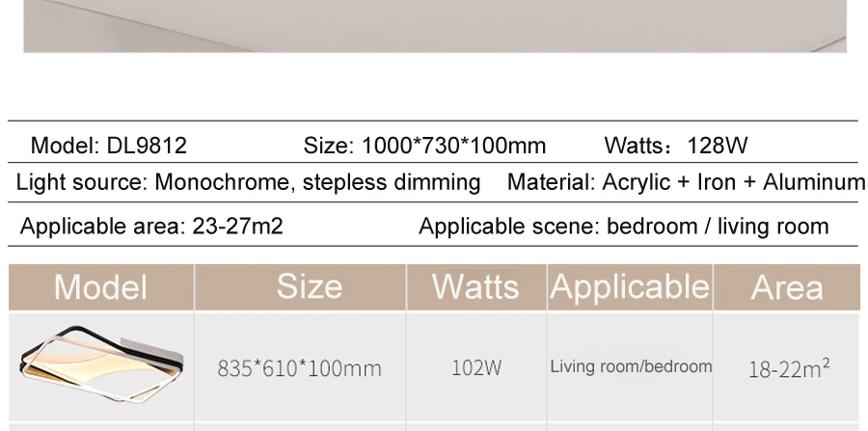Image resolution: width=868 pixels, height=431 pixels.
Task: Click the Watts column header
Action: pyautogui.click(x=476, y=287)
